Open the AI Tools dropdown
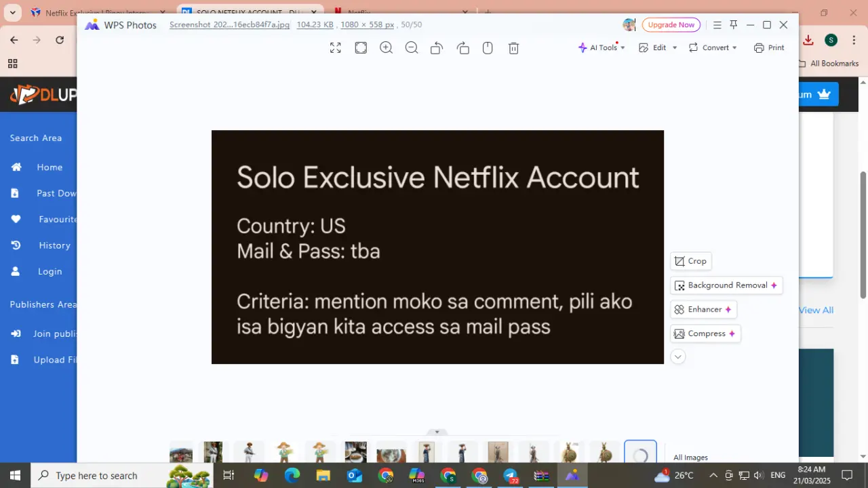Image resolution: width=868 pixels, height=488 pixels. coord(601,47)
